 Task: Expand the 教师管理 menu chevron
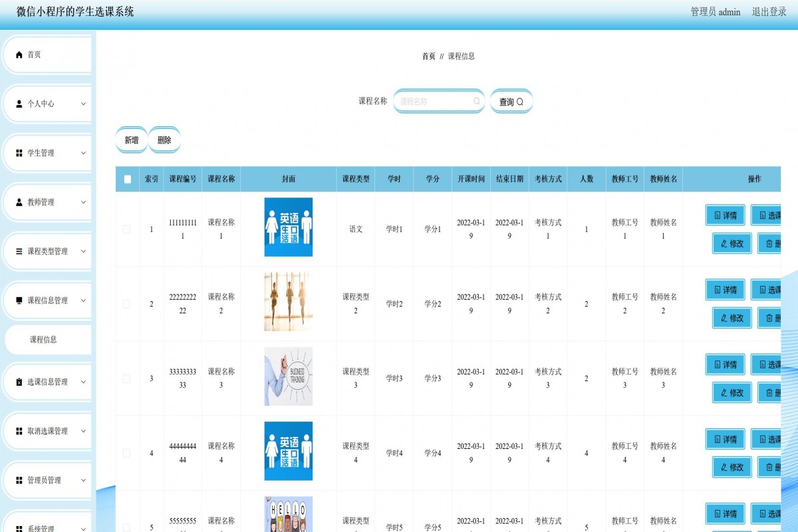coord(83,202)
